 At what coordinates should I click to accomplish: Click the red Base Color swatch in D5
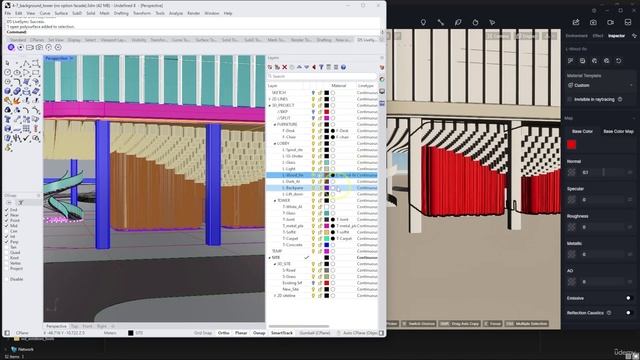[x=571, y=144]
